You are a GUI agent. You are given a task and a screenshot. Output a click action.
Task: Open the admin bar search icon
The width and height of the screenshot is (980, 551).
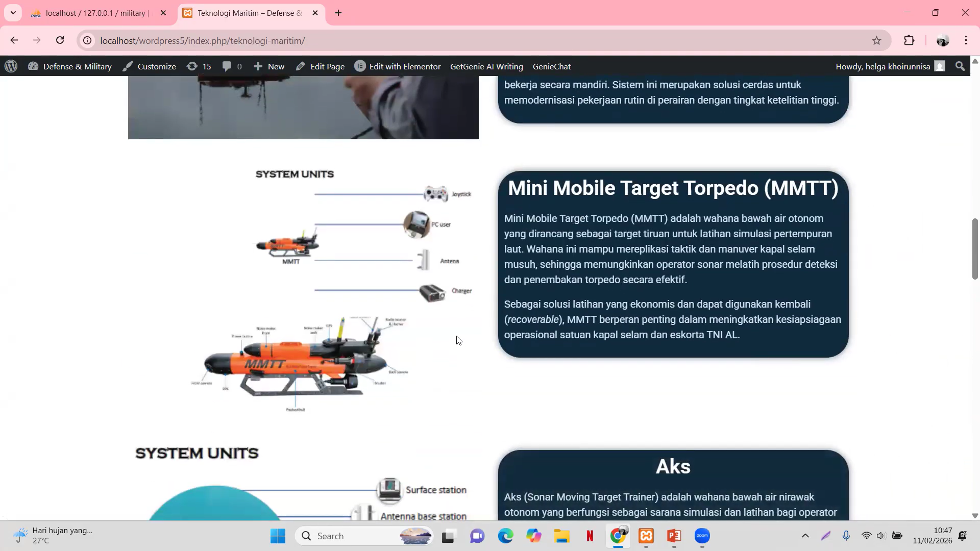point(960,66)
